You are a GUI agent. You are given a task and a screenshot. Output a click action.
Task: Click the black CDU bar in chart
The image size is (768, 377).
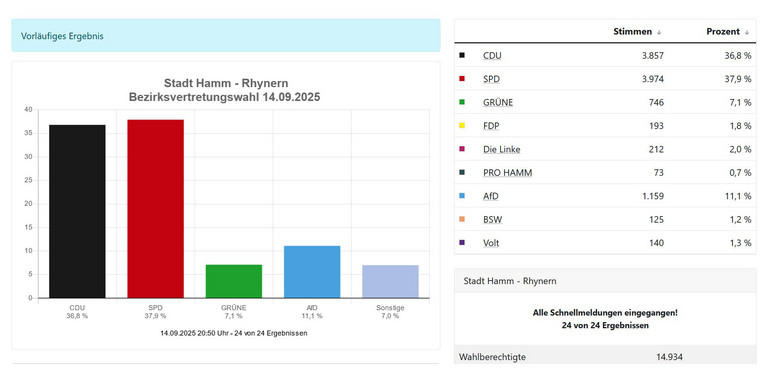pyautogui.click(x=77, y=212)
